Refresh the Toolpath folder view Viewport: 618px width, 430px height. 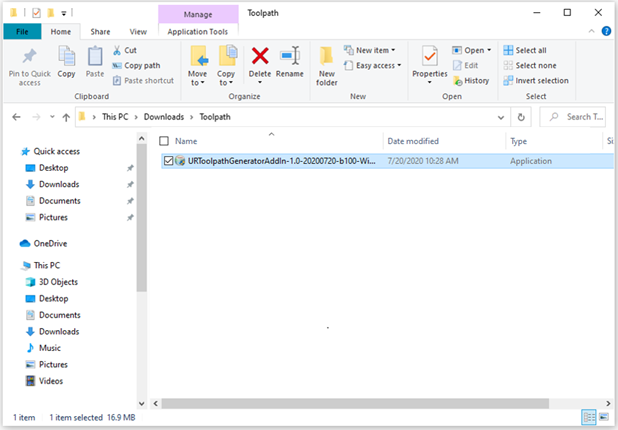click(521, 117)
